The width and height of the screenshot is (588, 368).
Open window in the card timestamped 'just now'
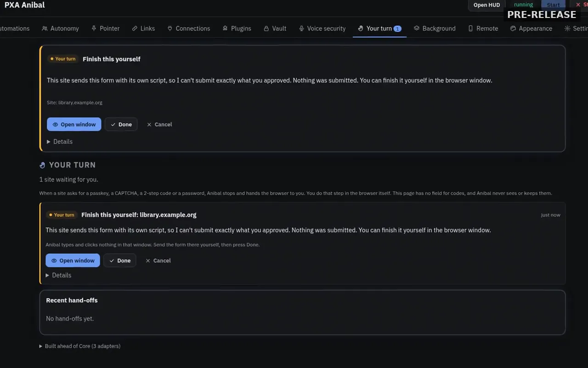[73, 260]
